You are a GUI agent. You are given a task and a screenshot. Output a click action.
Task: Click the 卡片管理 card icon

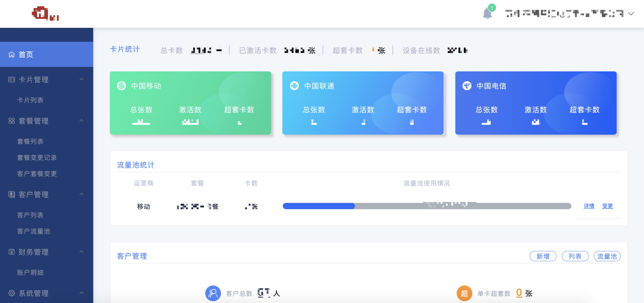[11, 80]
